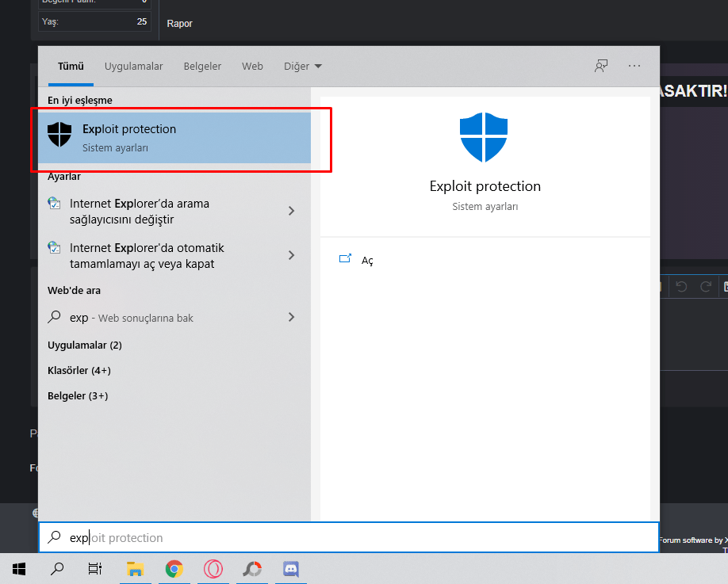Screen dimensions: 728x584
Task: Open Task View on the taskbar
Action: (x=95, y=569)
